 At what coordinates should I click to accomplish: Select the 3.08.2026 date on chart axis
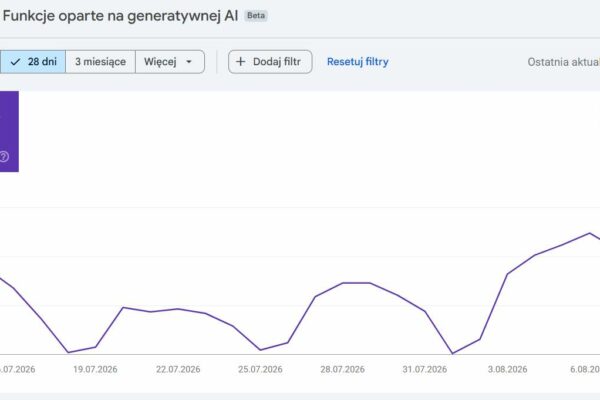[507, 369]
